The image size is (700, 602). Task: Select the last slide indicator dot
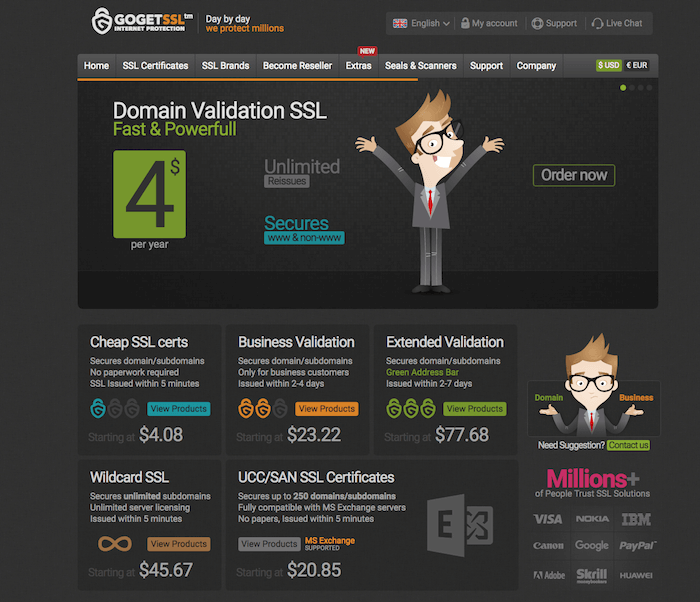click(649, 88)
